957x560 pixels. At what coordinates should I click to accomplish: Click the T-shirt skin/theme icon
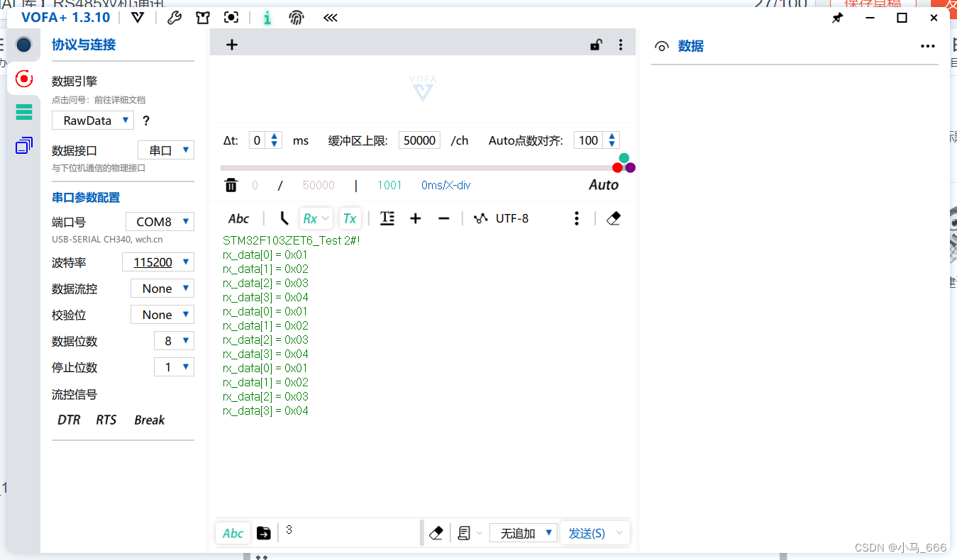pyautogui.click(x=202, y=17)
